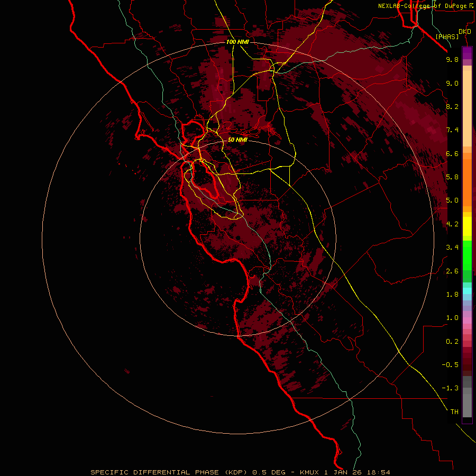Screen dimensions: 476x476
Task: Click the 100 NMI range ring label
Action: (237, 42)
